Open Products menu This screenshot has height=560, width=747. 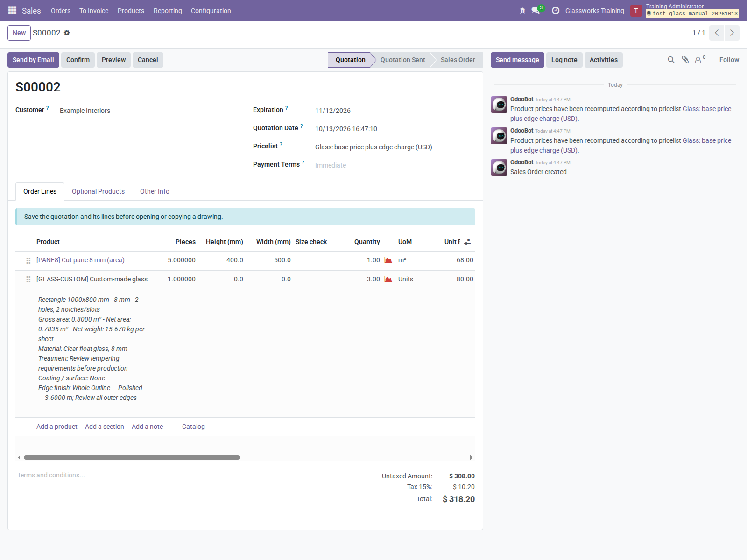coord(131,10)
